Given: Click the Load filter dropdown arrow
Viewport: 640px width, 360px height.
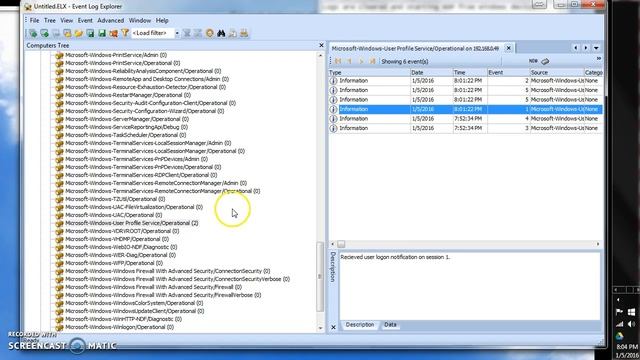Looking at the screenshot, I should point(177,33).
